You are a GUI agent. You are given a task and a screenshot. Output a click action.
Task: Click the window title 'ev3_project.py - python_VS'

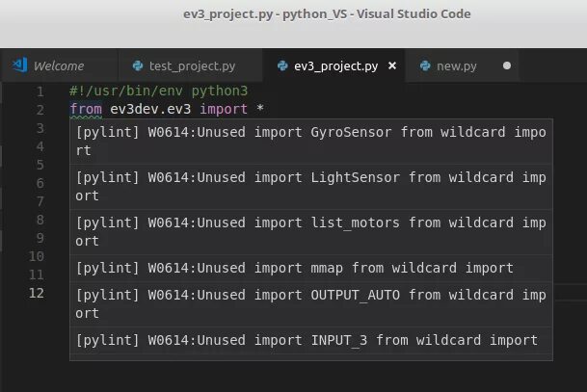click(266, 14)
